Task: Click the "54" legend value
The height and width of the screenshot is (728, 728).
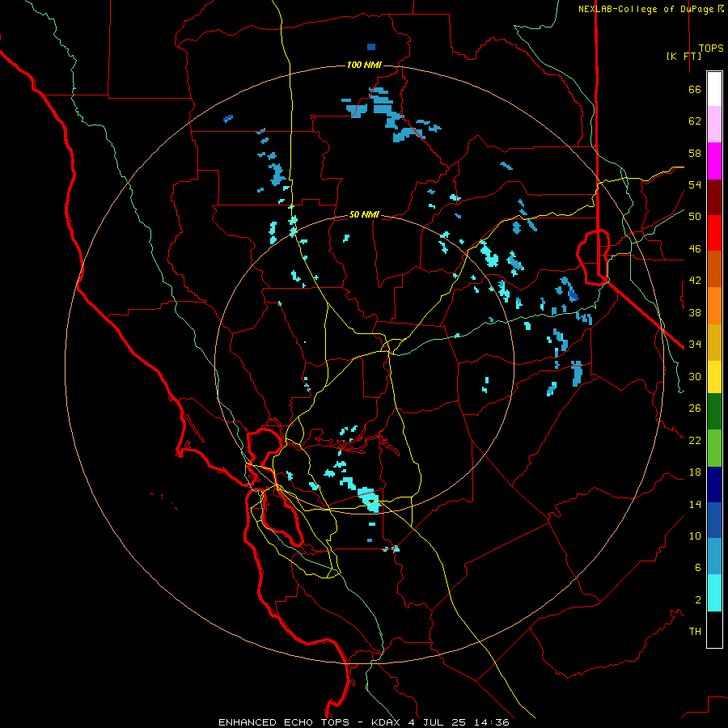Action: tap(695, 184)
